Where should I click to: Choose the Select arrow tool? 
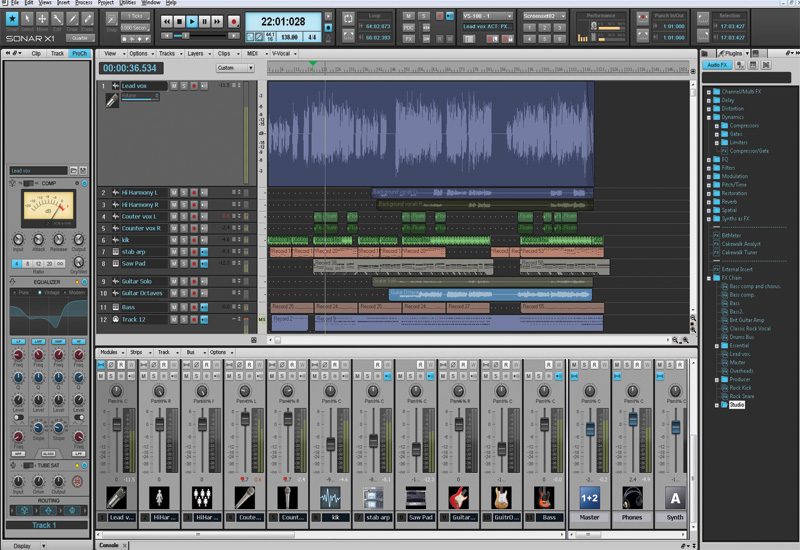[x=27, y=19]
